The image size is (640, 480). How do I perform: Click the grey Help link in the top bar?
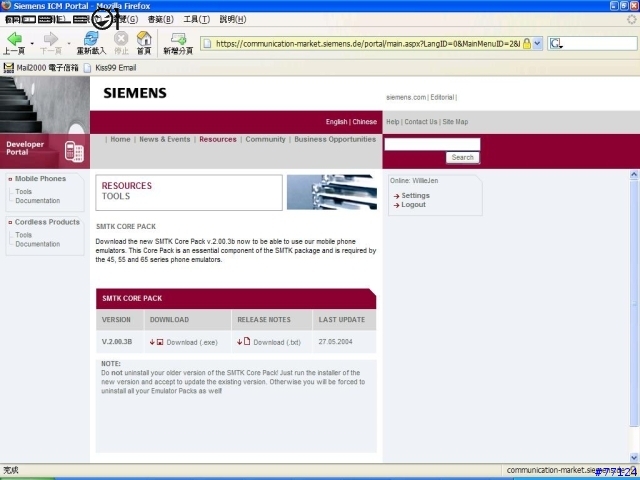393,122
